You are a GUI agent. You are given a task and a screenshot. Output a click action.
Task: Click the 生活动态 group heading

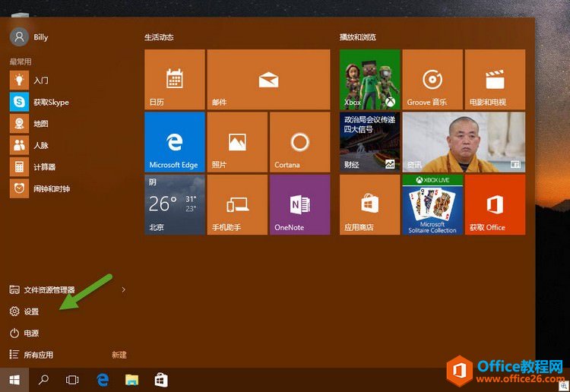tap(159, 37)
